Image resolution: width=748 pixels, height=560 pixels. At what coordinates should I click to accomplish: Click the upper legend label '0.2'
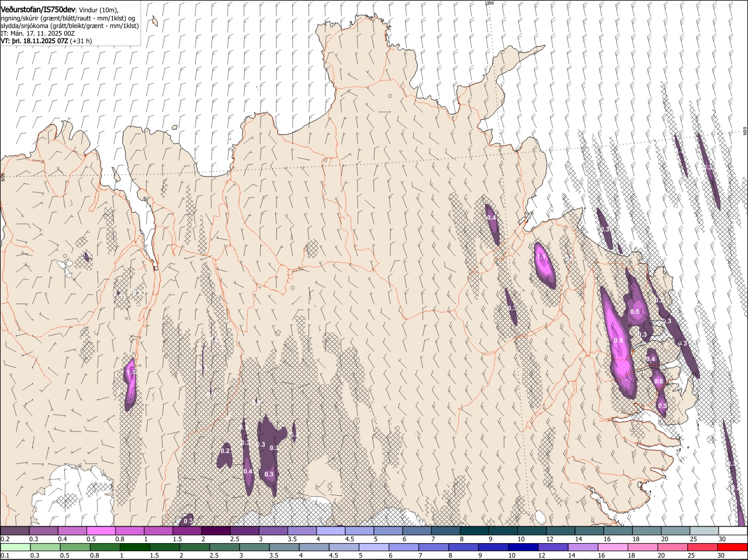(5, 538)
